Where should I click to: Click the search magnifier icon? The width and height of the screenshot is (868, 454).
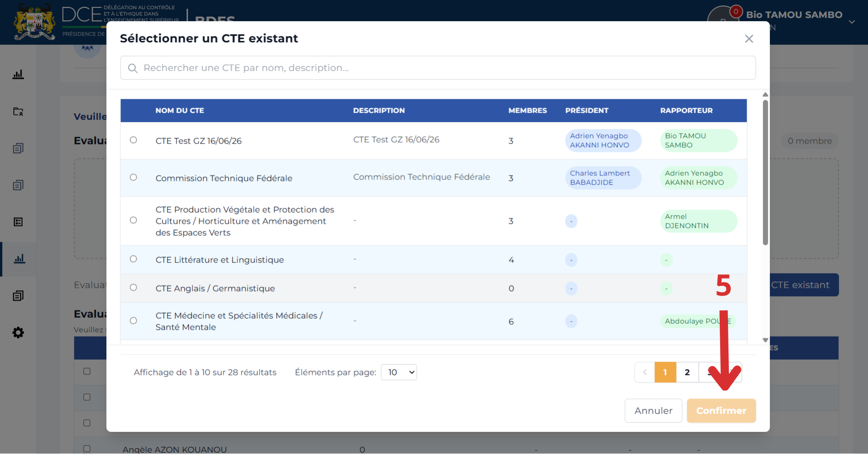click(x=133, y=68)
